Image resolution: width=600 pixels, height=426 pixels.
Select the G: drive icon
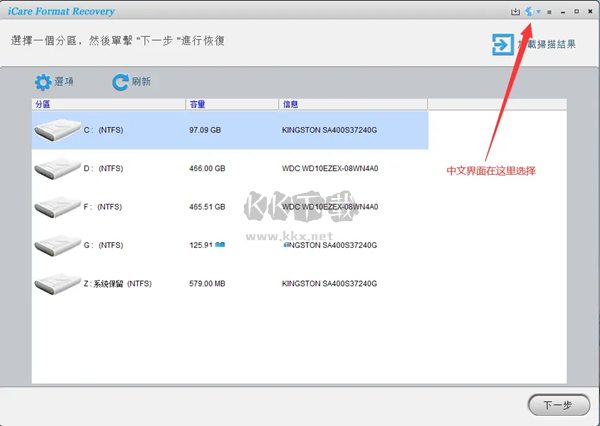(56, 244)
